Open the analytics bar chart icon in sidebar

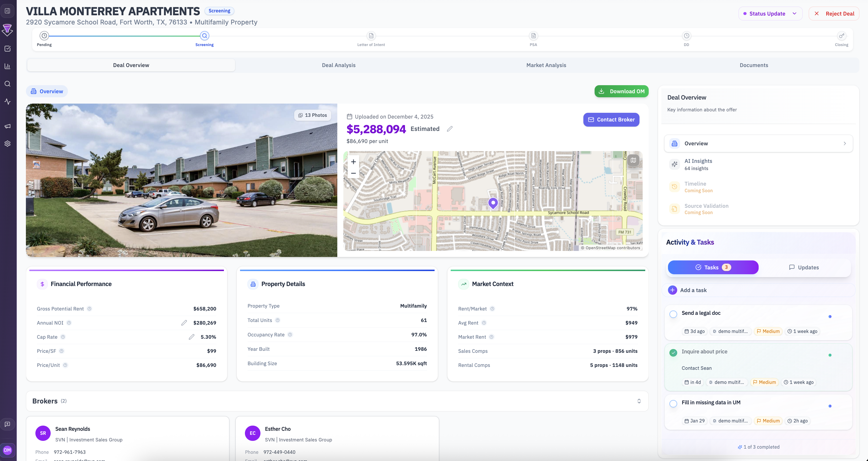tap(7, 66)
